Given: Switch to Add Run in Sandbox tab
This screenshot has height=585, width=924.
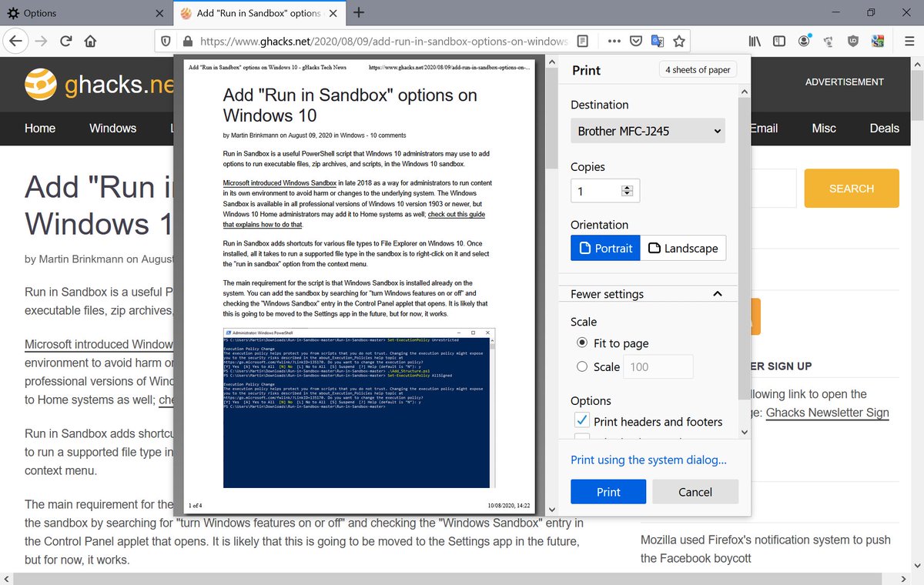Looking at the screenshot, I should tap(259, 13).
